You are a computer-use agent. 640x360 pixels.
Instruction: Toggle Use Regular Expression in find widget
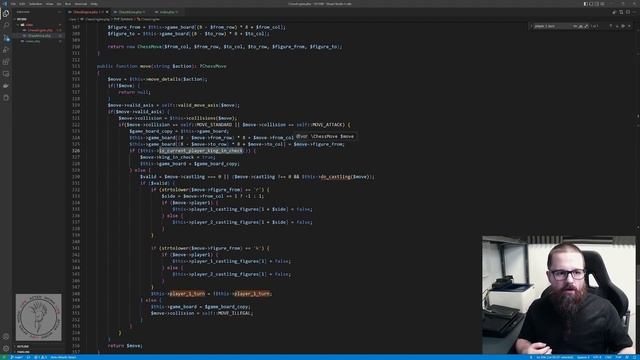(587, 26)
